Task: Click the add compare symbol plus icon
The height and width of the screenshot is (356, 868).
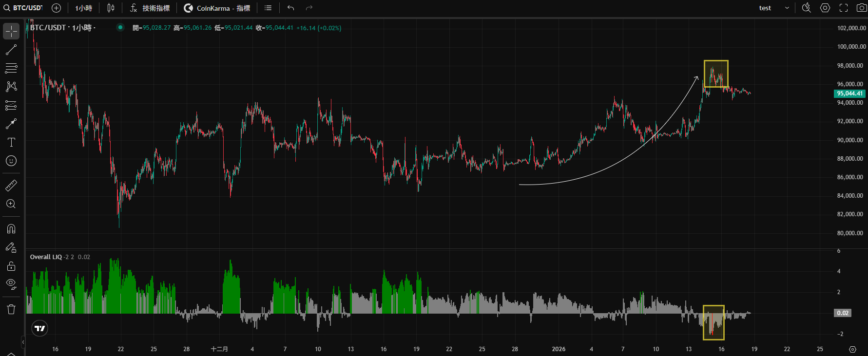Action: coord(56,8)
